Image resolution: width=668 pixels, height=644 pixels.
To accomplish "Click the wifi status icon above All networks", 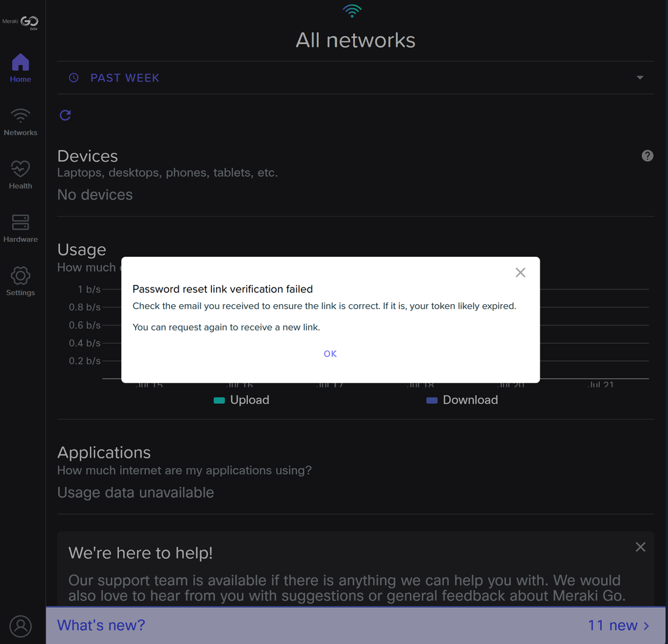I will (x=352, y=10).
